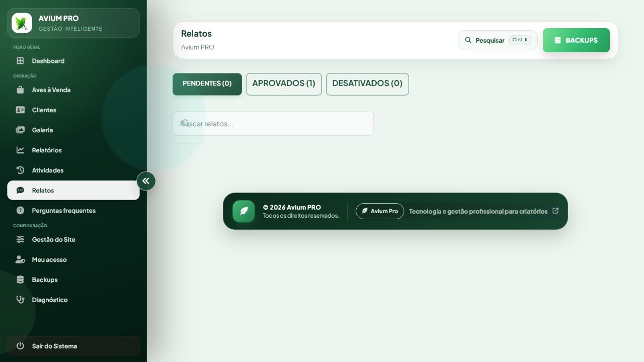This screenshot has width=644, height=362.
Task: Click the sidebar Backups database icon
Action: [20, 280]
